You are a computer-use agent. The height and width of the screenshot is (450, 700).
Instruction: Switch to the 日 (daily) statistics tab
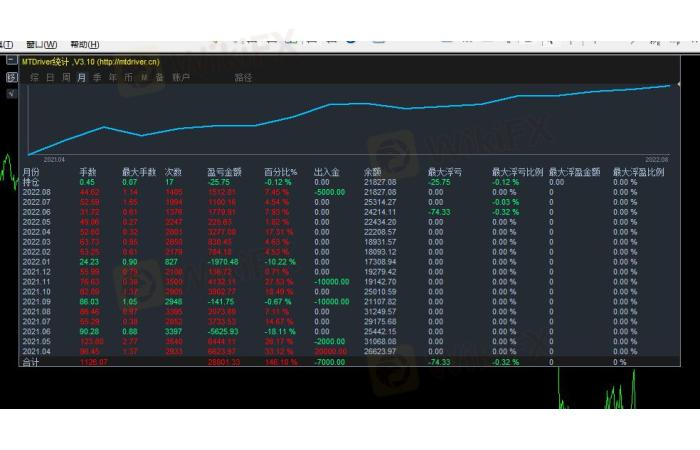click(51, 77)
